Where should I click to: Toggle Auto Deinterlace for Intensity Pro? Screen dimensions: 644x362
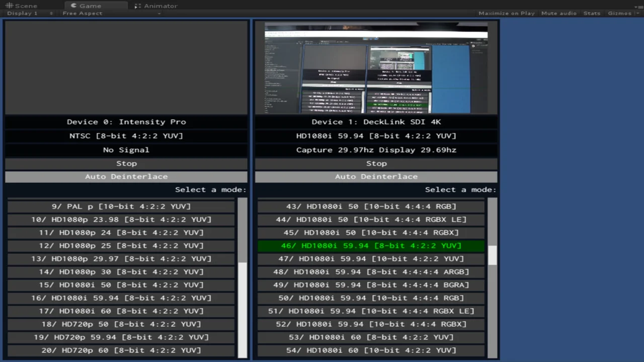tap(126, 176)
